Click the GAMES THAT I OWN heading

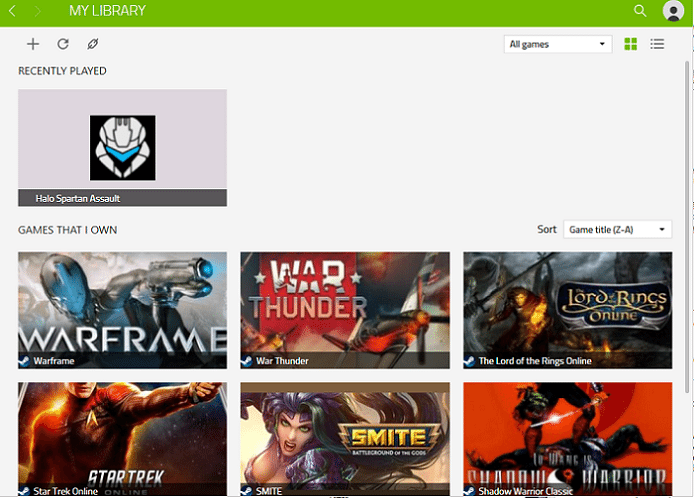(68, 230)
